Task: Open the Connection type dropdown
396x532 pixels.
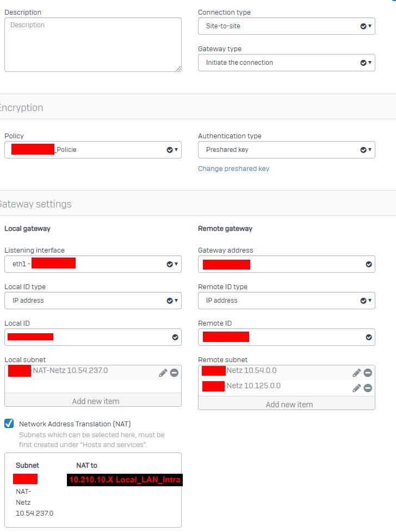Action: click(286, 26)
